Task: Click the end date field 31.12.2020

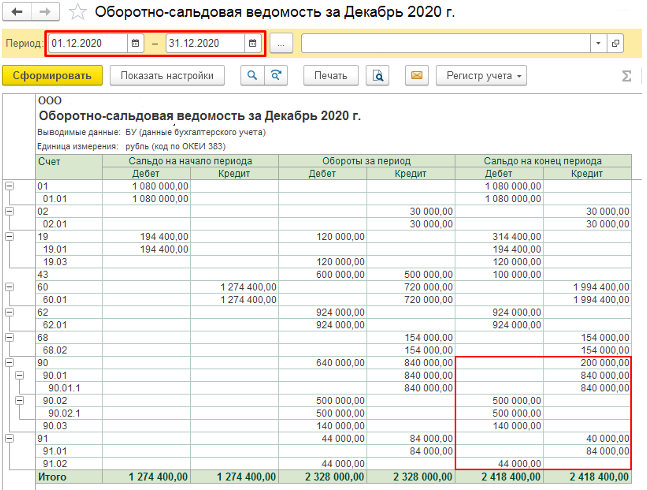Action: point(205,43)
